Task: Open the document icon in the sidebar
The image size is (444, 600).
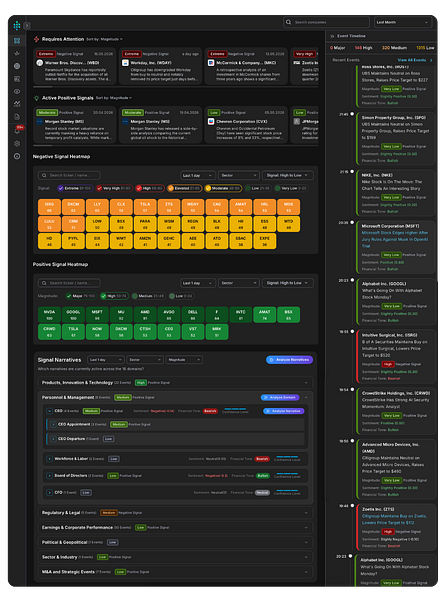Action: (17, 117)
